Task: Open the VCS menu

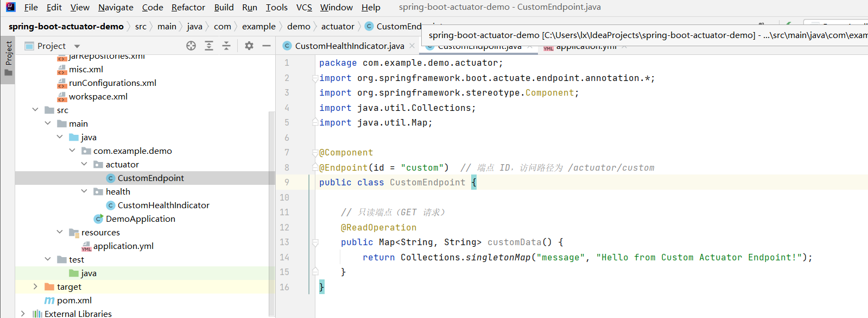Action: pos(304,7)
